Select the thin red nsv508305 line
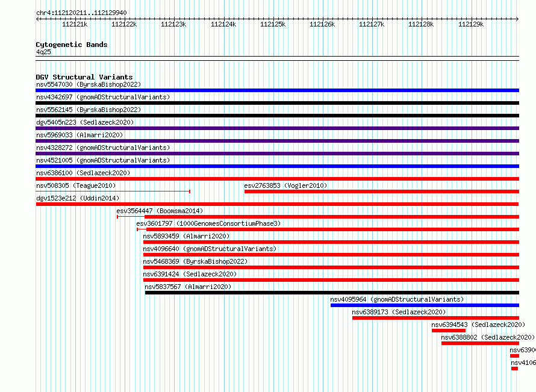The width and height of the screenshot is (536, 392). click(x=113, y=191)
